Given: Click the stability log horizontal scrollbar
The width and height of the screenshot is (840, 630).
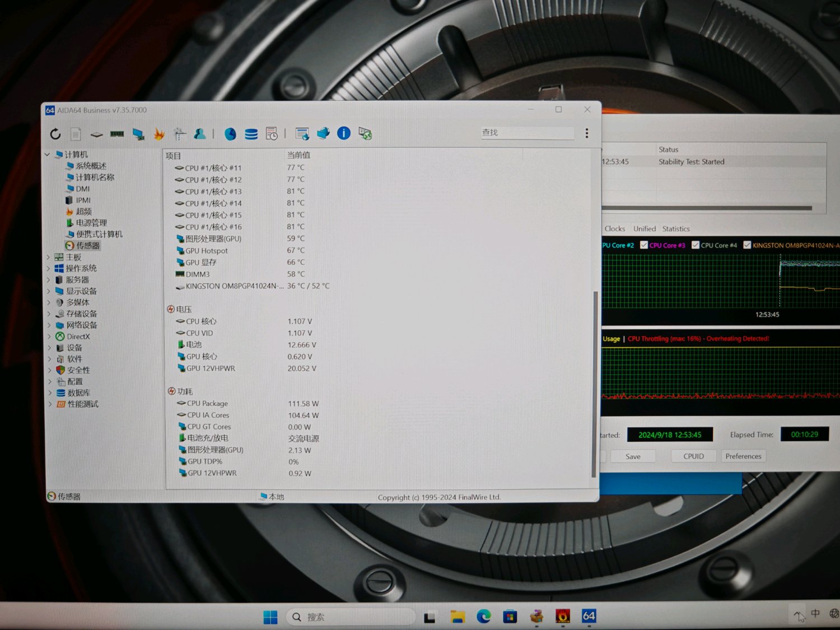Looking at the screenshot, I should (707, 208).
